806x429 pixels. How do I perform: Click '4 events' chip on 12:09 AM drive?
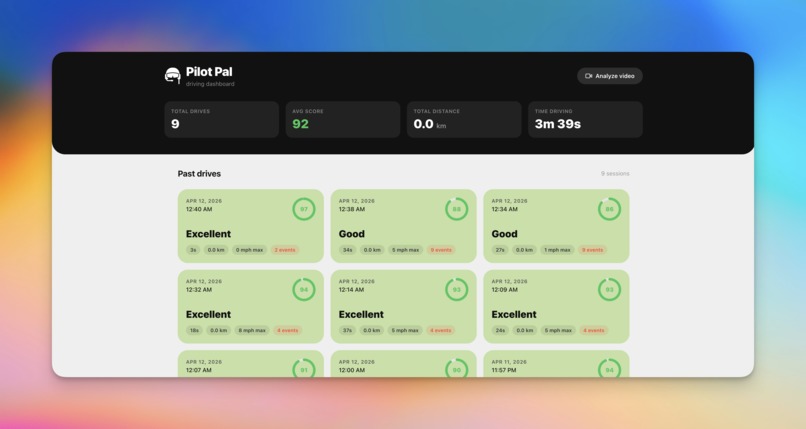coord(593,330)
